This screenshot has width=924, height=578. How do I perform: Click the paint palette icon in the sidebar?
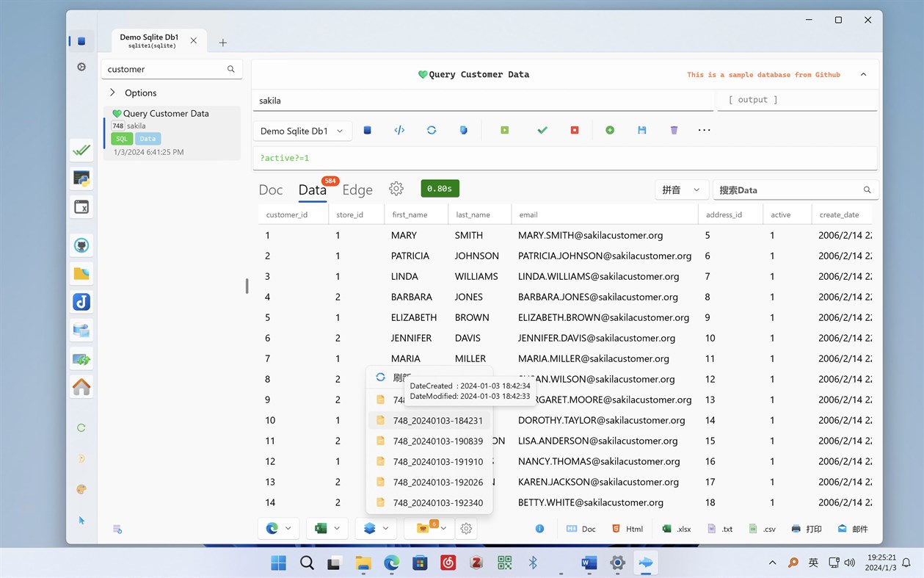tap(81, 489)
